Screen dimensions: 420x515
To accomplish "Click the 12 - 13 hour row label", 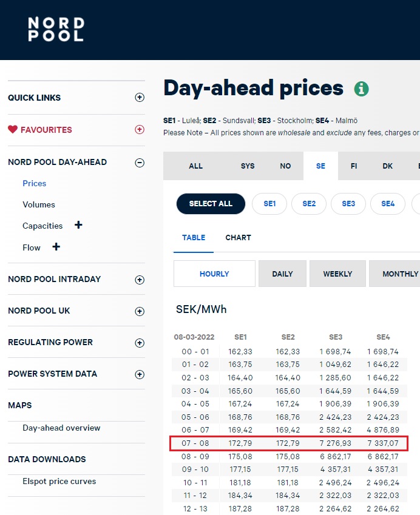I will coord(195,508).
